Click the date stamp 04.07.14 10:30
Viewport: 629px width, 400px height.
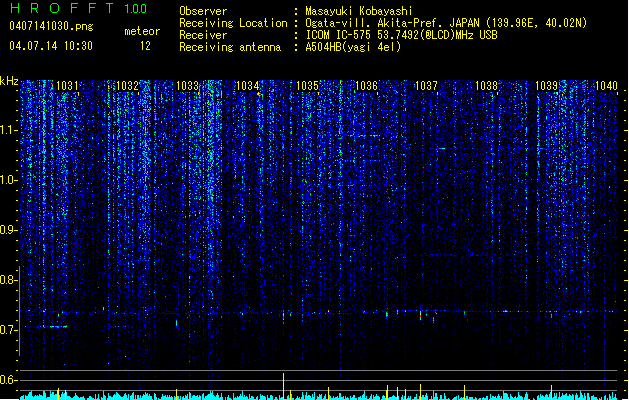pyautogui.click(x=51, y=46)
